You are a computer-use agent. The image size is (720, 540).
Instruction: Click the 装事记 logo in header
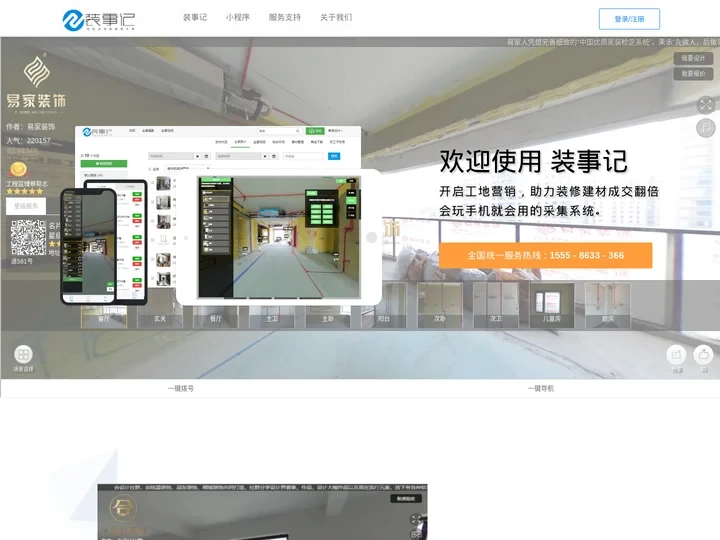point(98,20)
